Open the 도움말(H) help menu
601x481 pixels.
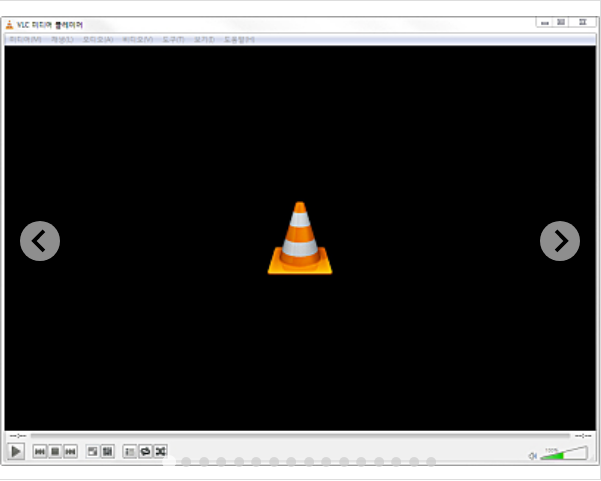click(239, 39)
